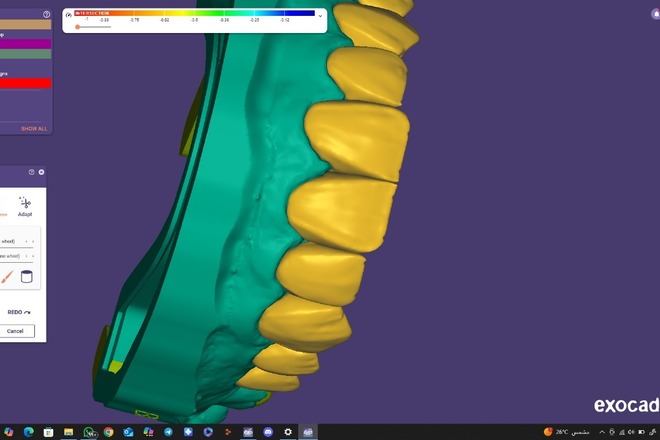Open Telegram from the taskbar
Image resolution: width=660 pixels, height=440 pixels.
[168, 432]
